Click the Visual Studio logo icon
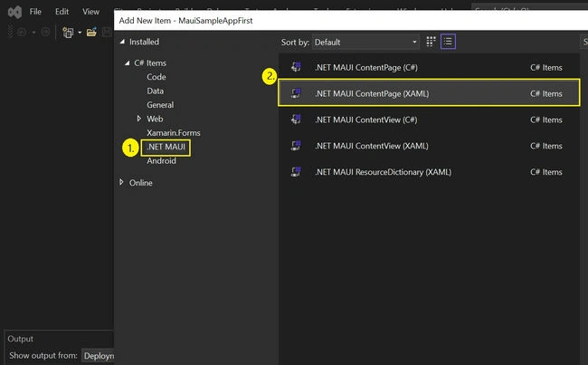Screen dimensions: 588x365 tap(14, 12)
